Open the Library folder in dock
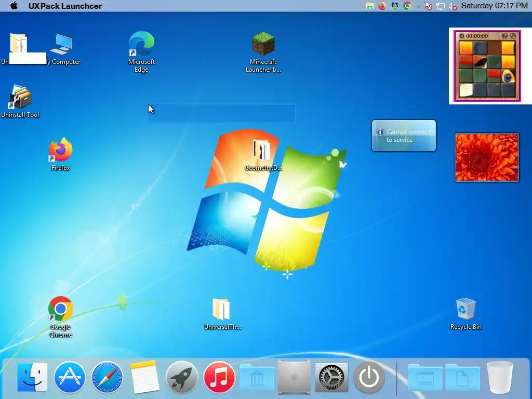The height and width of the screenshot is (399, 532). (x=257, y=377)
